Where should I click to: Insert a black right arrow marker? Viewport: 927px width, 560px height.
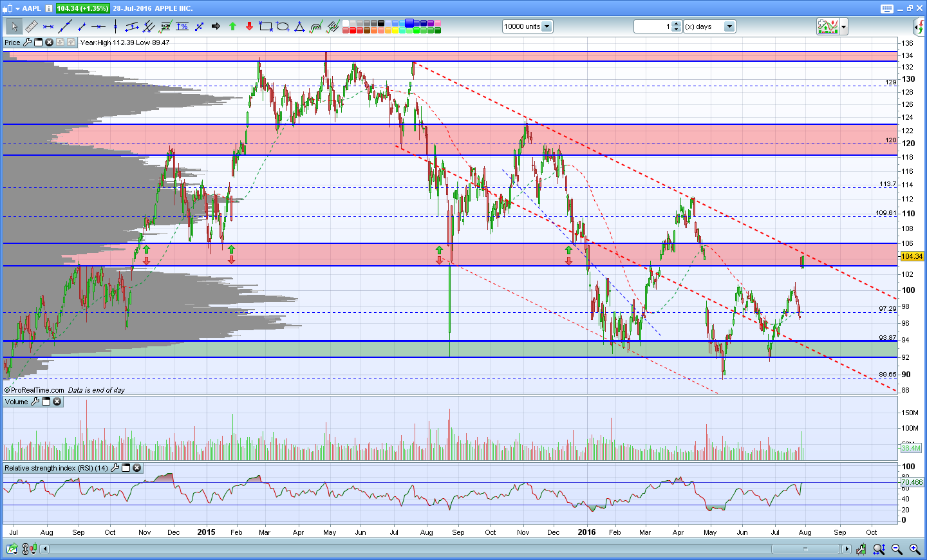pyautogui.click(x=216, y=26)
